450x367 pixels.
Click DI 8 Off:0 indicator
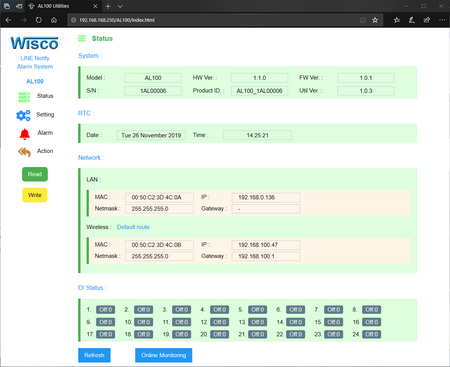pos(372,310)
